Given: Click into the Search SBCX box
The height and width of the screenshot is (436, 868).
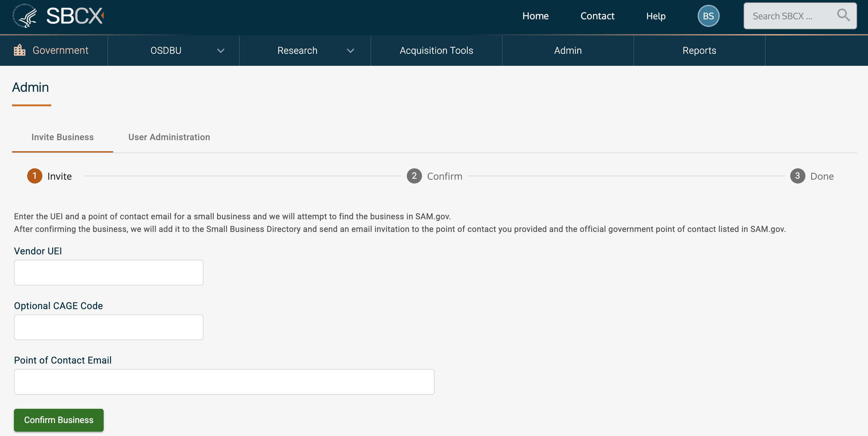Looking at the screenshot, I should point(788,16).
